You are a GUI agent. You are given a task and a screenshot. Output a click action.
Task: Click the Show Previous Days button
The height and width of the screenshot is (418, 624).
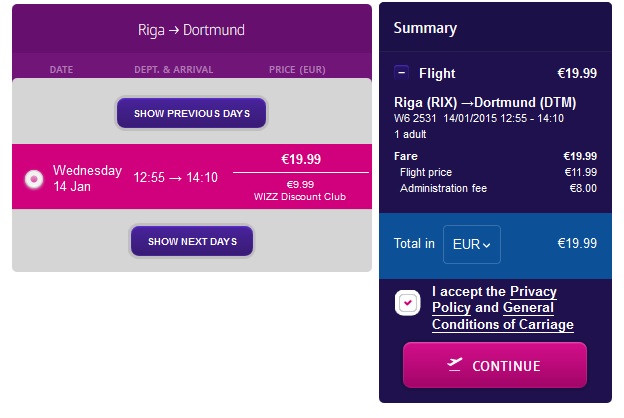pos(191,113)
